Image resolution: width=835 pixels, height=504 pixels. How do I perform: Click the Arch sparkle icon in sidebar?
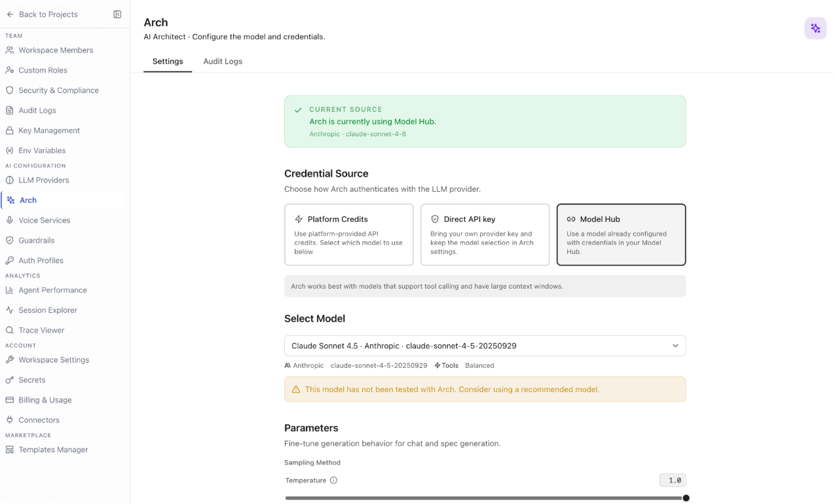click(x=11, y=200)
